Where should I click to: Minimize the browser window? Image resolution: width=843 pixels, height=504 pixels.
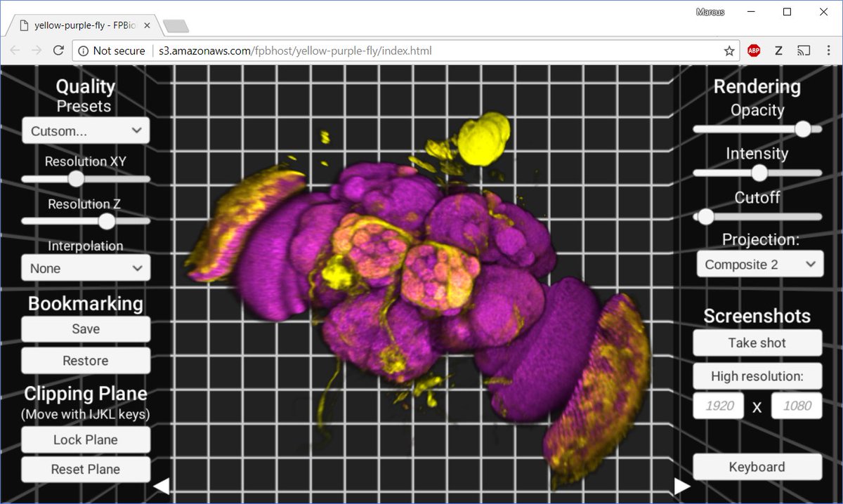click(750, 12)
